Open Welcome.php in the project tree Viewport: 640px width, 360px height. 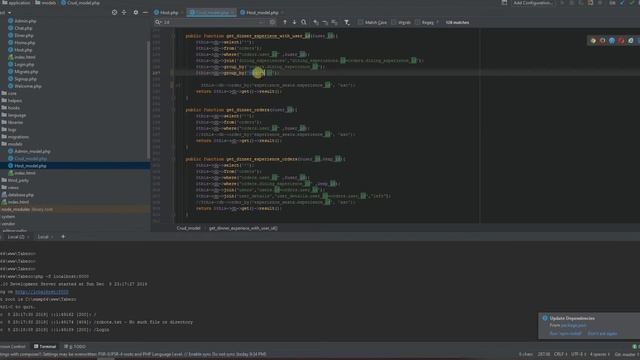pyautogui.click(x=25, y=86)
